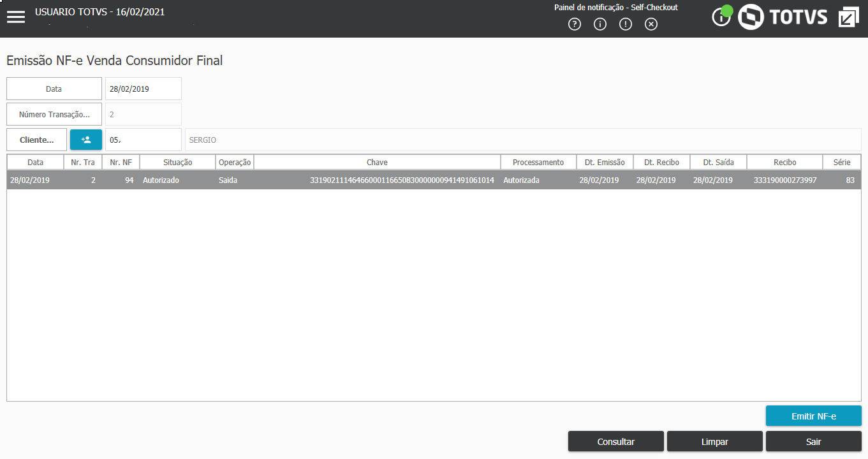868x459 pixels.
Task: Click the Sair button
Action: (x=814, y=441)
